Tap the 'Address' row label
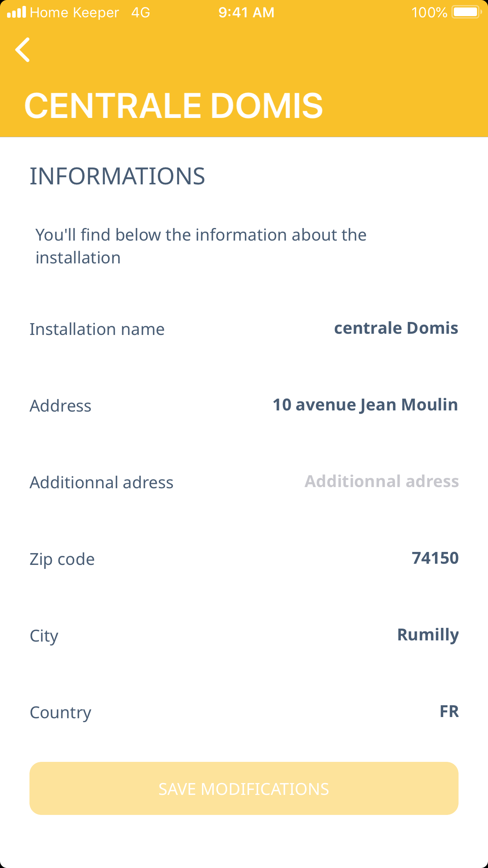 point(61,406)
